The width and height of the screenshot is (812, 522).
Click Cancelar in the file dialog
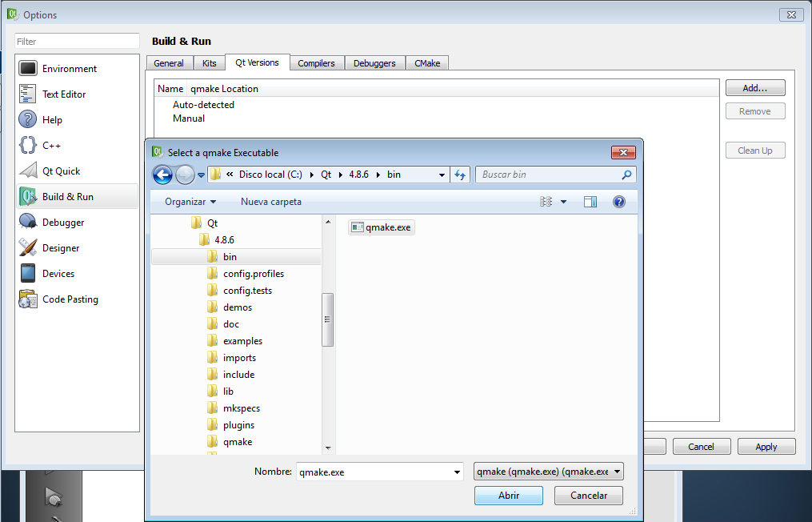coord(589,496)
